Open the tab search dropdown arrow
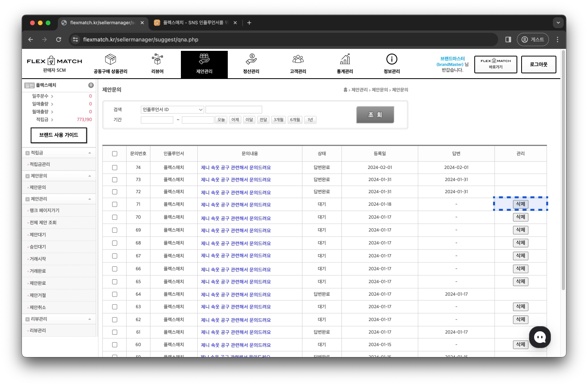Viewport: 588px width, 386px height. click(558, 23)
